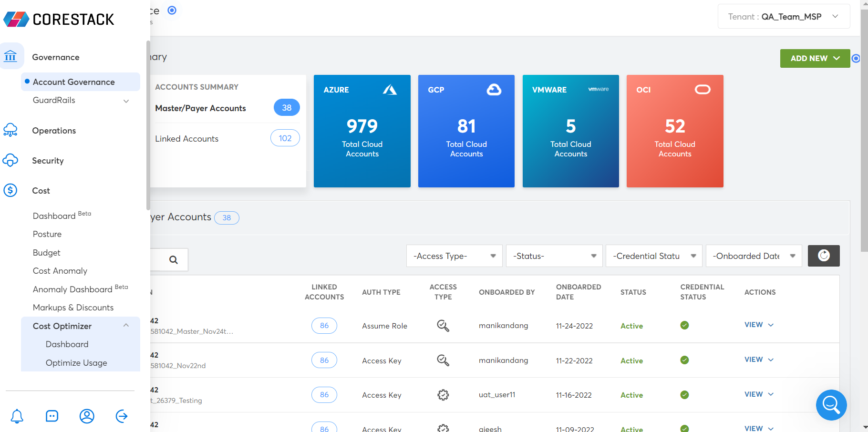Click the refresh filters icon button

(x=824, y=256)
